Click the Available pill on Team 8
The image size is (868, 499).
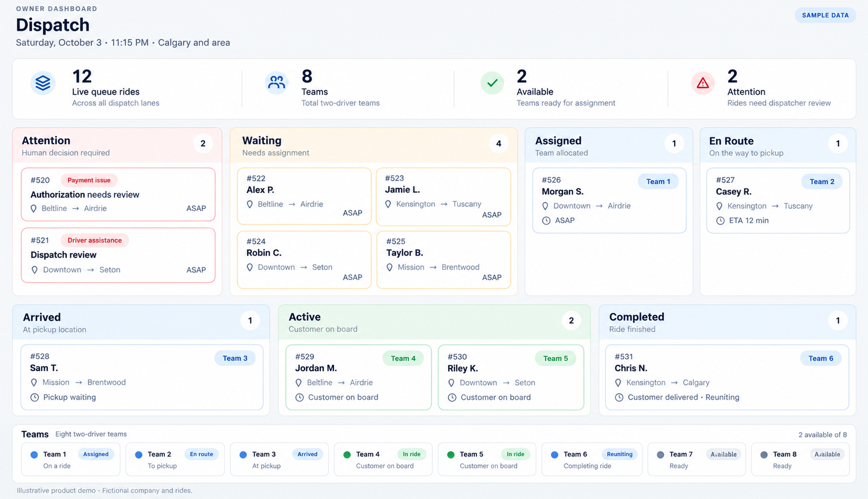[x=827, y=454]
